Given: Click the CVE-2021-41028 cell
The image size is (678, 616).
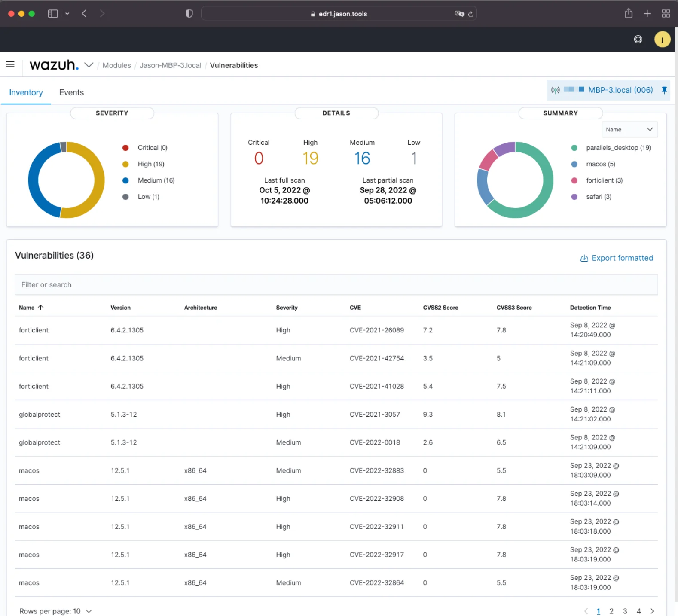Looking at the screenshot, I should point(377,386).
